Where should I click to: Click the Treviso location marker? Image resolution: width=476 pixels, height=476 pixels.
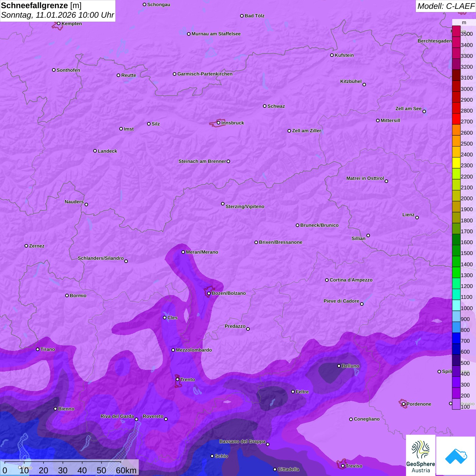pos(343,466)
